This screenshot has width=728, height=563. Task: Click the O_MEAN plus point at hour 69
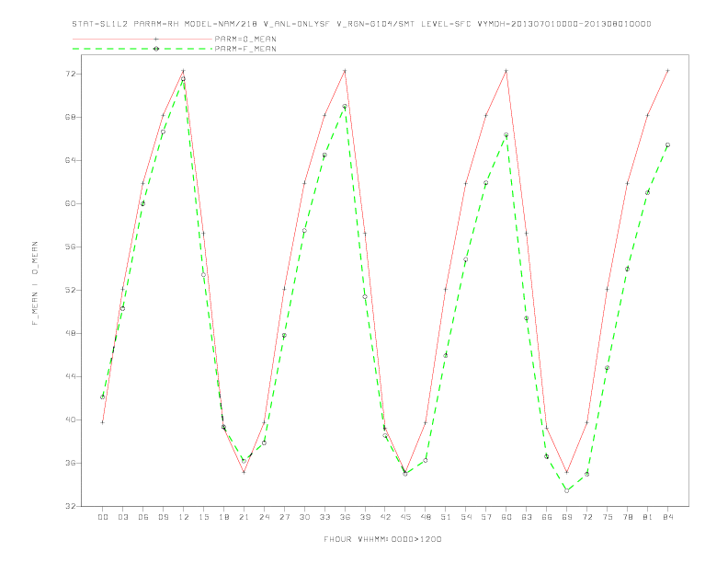tap(567, 472)
